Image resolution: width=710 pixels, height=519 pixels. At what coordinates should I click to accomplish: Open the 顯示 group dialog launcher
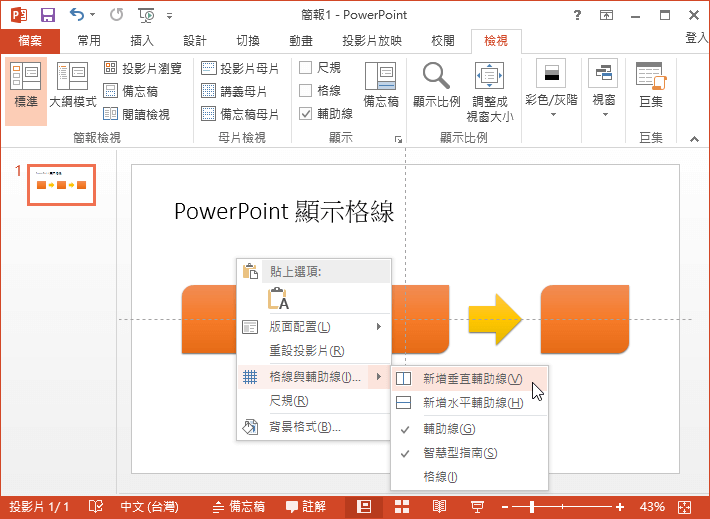[398, 139]
